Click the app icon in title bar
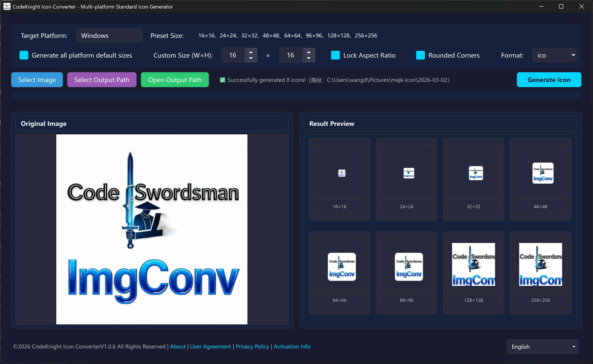The height and width of the screenshot is (364, 593). (7, 7)
